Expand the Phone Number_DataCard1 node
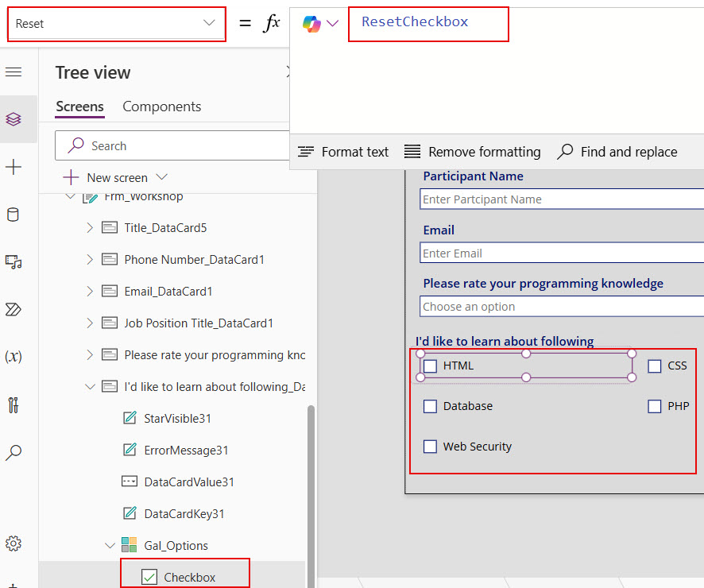This screenshot has height=588, width=704. pos(90,260)
